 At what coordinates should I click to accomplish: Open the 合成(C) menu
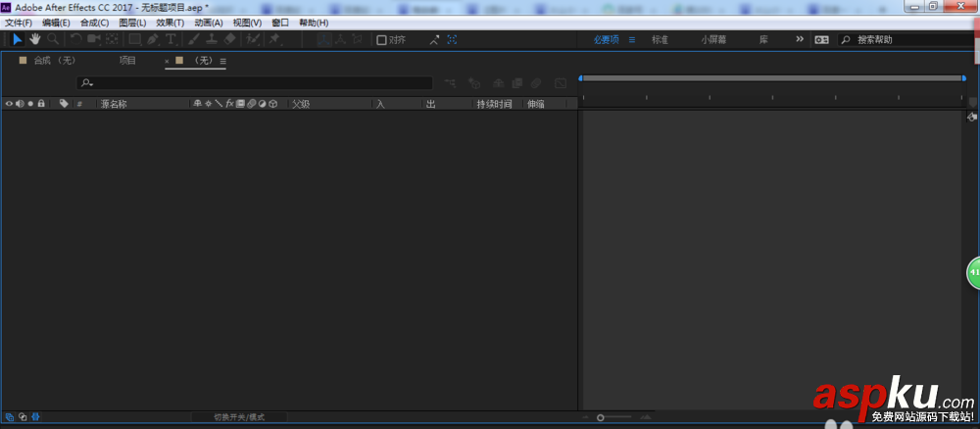tap(94, 23)
